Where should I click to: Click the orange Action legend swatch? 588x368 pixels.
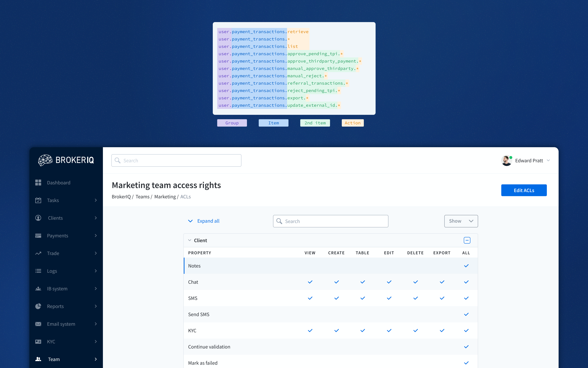[353, 123]
